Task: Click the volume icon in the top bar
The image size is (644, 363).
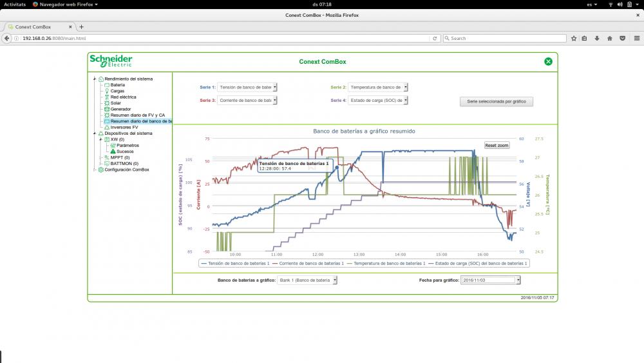Action: point(620,4)
